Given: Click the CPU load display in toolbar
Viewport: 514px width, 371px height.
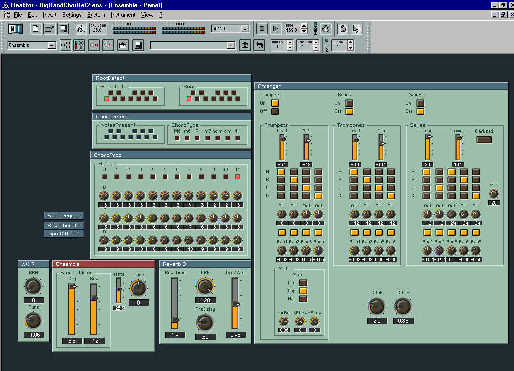Looking at the screenshot, I should (98, 29).
